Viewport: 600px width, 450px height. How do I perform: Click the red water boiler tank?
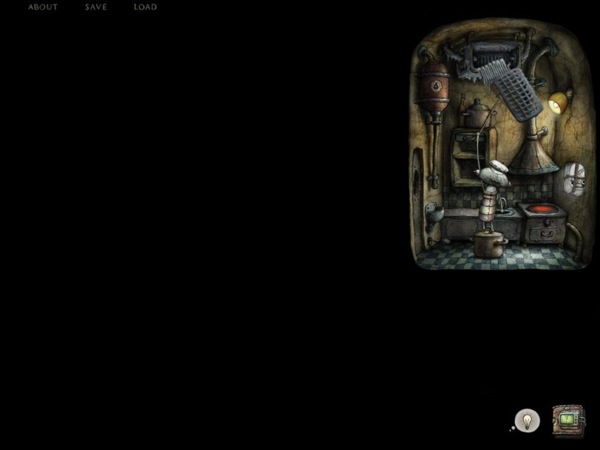point(435,88)
